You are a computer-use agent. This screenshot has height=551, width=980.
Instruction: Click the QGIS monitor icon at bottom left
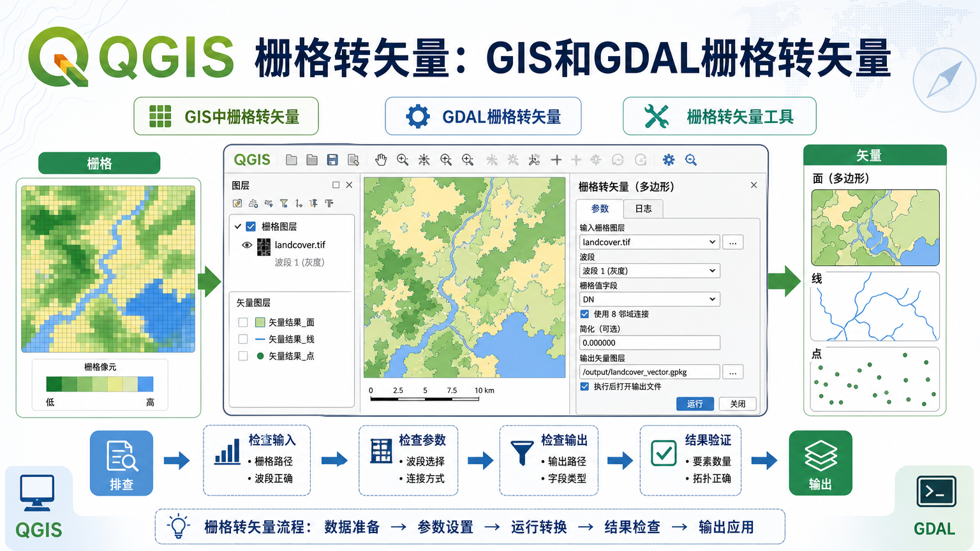click(x=37, y=493)
